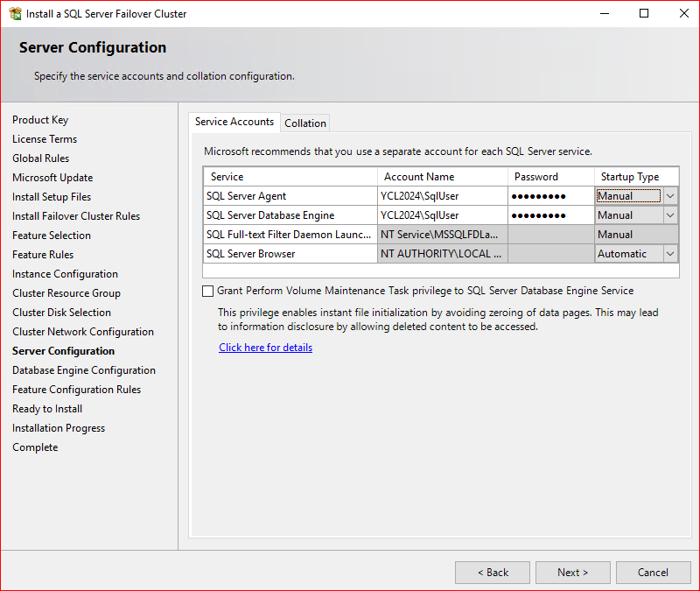
Task: Maximize the installer window
Action: click(x=644, y=13)
